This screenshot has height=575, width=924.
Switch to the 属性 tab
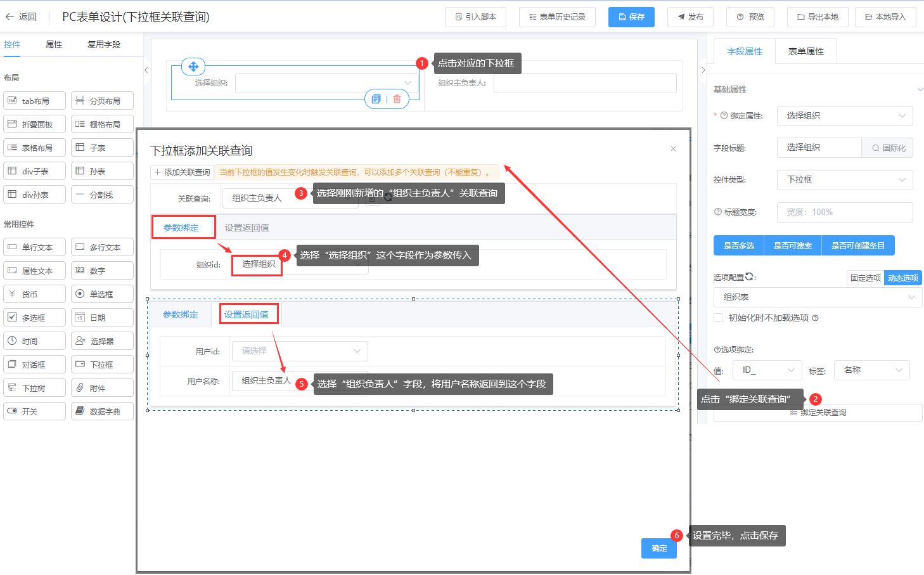pyautogui.click(x=54, y=44)
